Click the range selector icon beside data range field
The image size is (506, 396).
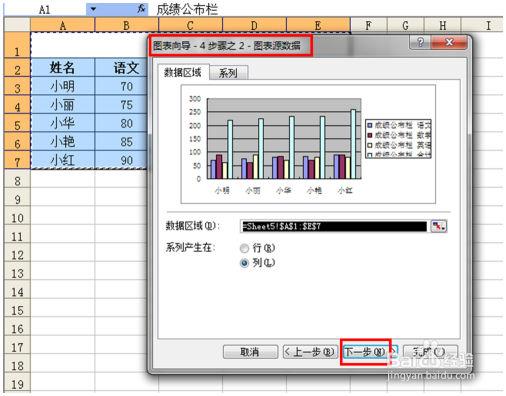click(x=439, y=226)
